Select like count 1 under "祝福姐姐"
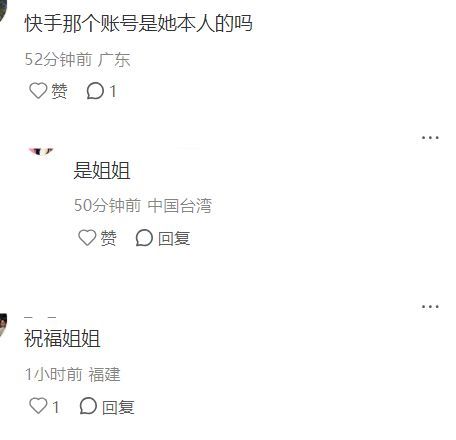 tap(56, 407)
